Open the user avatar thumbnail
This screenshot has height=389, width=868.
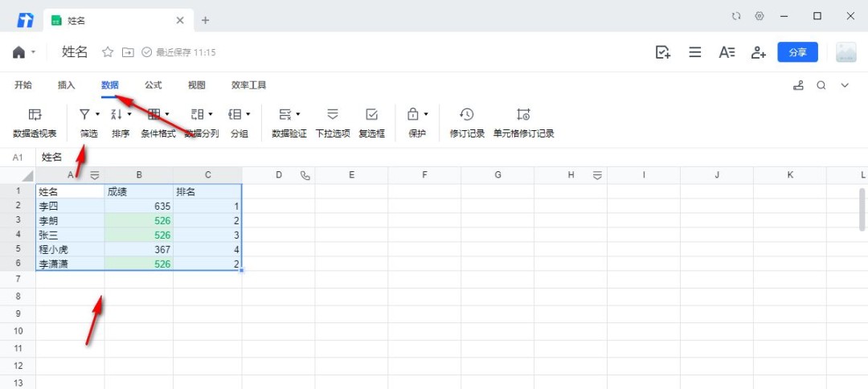[x=845, y=52]
